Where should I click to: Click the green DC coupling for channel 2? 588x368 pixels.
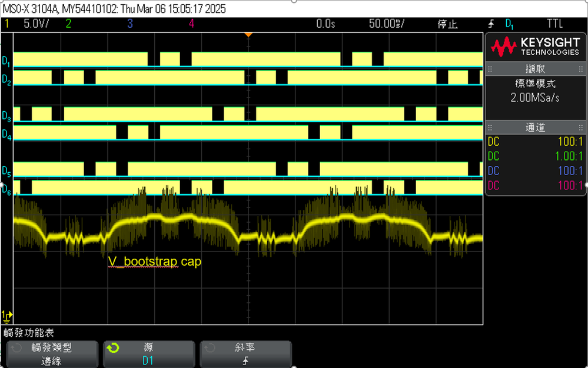pos(493,156)
